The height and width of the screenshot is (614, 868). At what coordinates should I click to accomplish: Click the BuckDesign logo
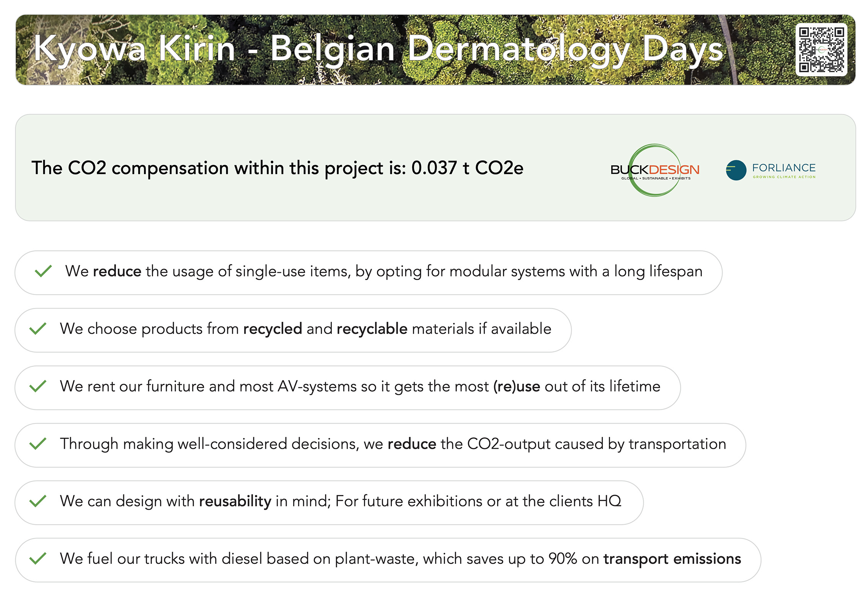pos(655,170)
